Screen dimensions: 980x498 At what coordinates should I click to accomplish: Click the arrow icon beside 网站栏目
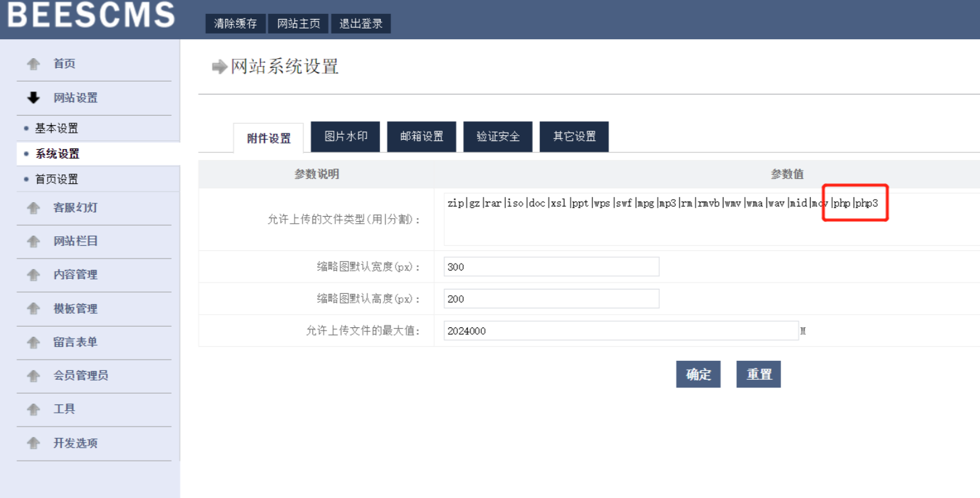(33, 242)
